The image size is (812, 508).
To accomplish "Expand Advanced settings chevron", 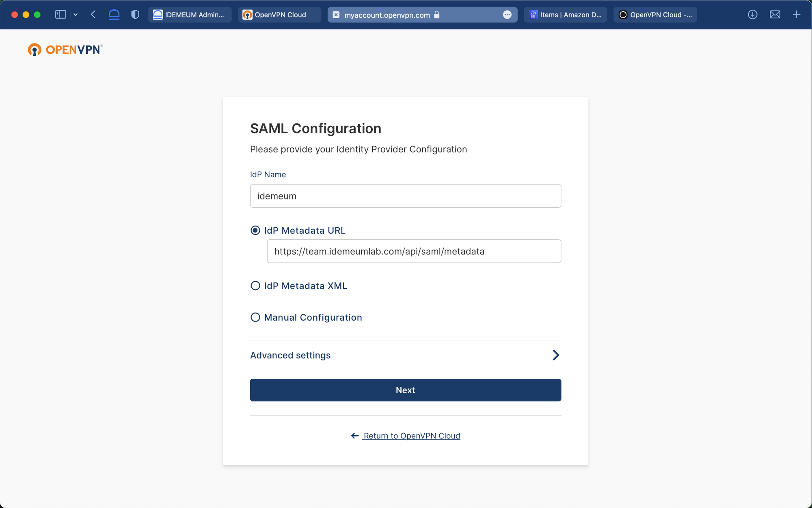I will tap(556, 355).
